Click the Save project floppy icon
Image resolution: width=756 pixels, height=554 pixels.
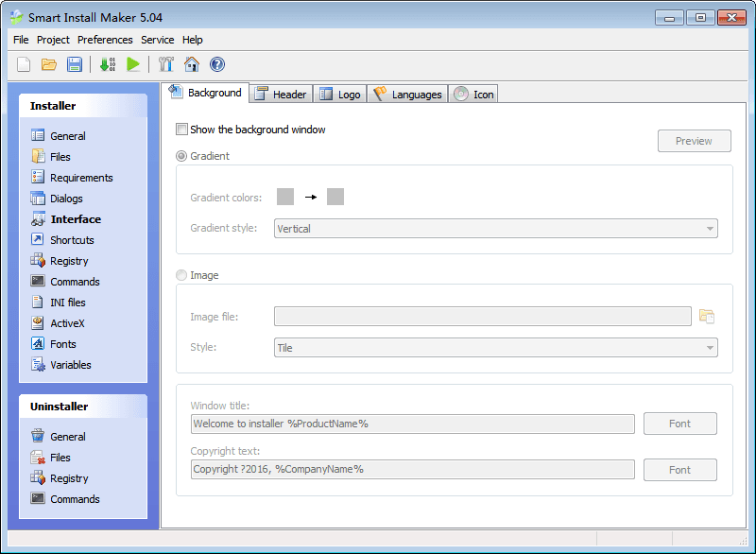tap(75, 64)
